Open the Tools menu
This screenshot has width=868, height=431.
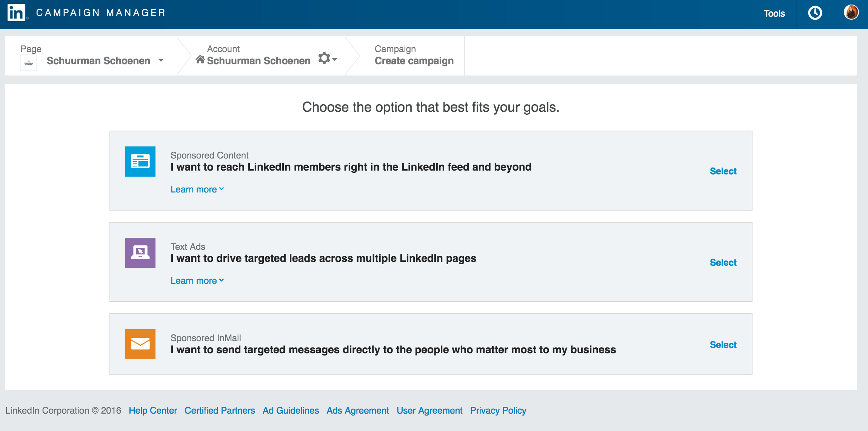click(x=774, y=14)
